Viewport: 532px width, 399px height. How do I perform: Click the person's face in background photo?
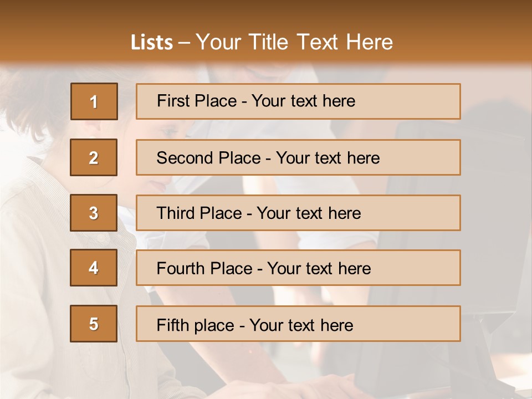click(x=161, y=161)
